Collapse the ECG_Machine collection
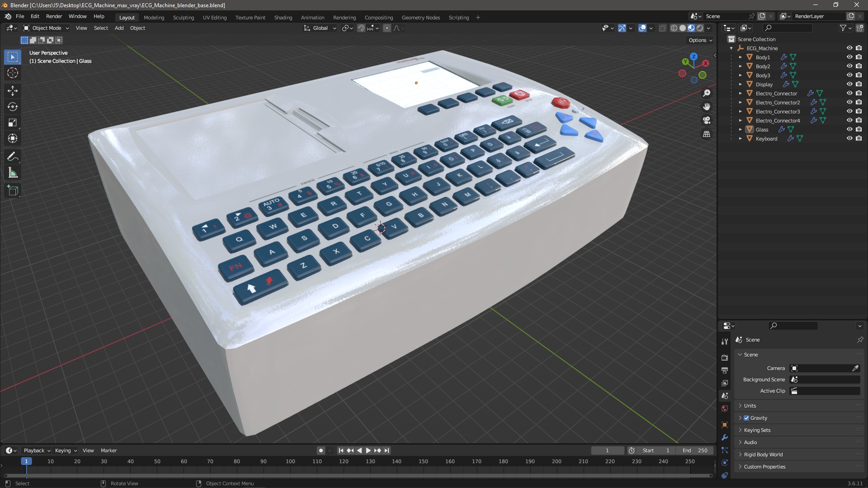 (731, 48)
